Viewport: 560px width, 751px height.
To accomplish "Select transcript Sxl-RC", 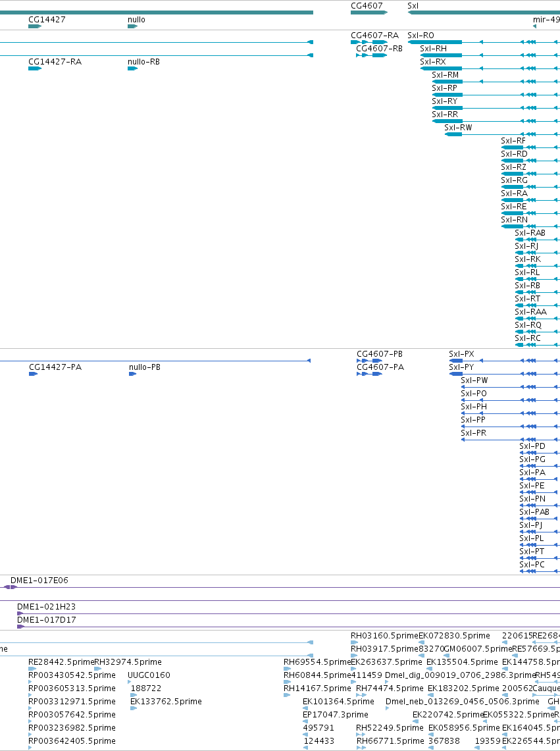I will pos(527,338).
